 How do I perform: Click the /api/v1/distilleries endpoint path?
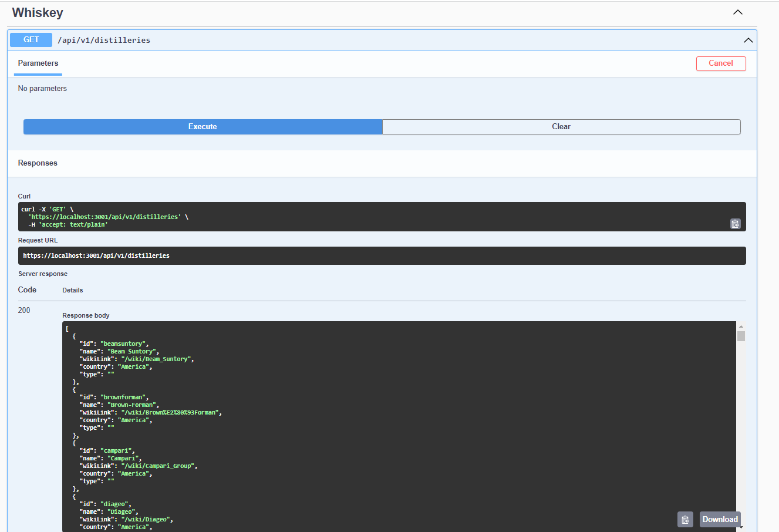pos(104,40)
